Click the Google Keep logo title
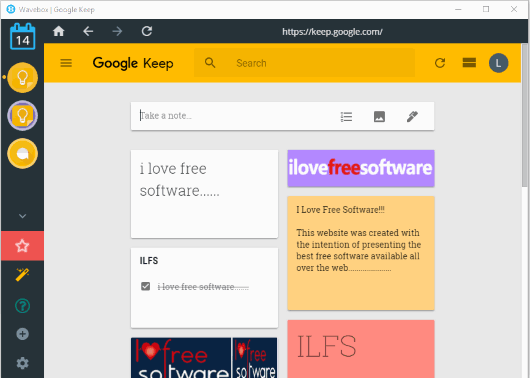 (133, 63)
